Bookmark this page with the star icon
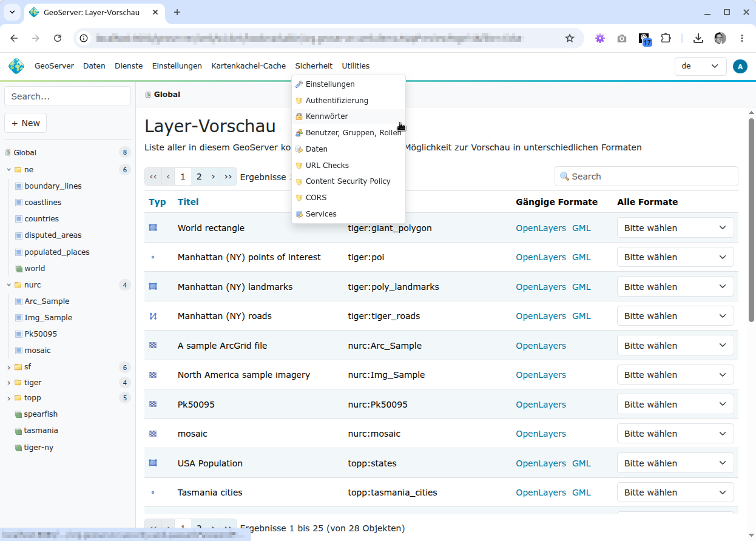 570,38
